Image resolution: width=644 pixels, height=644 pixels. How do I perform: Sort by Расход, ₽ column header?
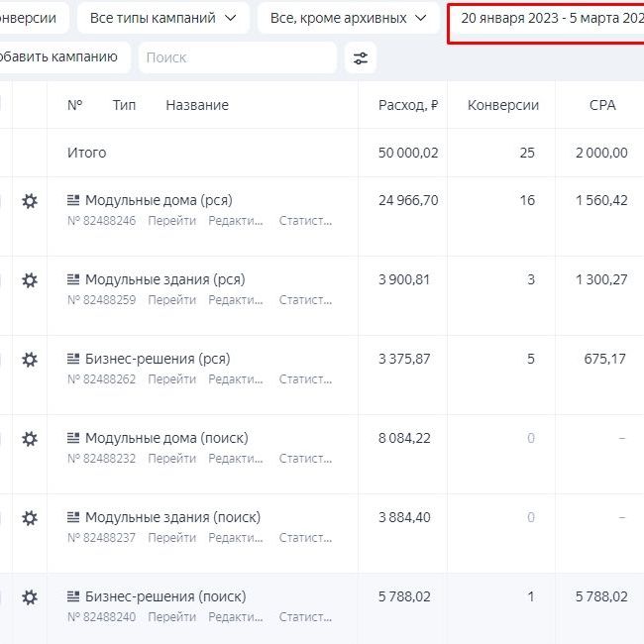click(408, 105)
